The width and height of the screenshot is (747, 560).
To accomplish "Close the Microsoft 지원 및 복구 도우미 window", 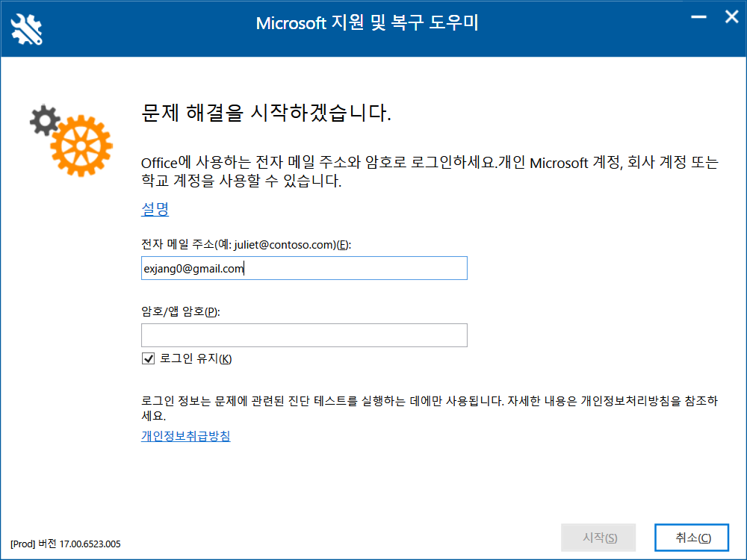I will [732, 17].
